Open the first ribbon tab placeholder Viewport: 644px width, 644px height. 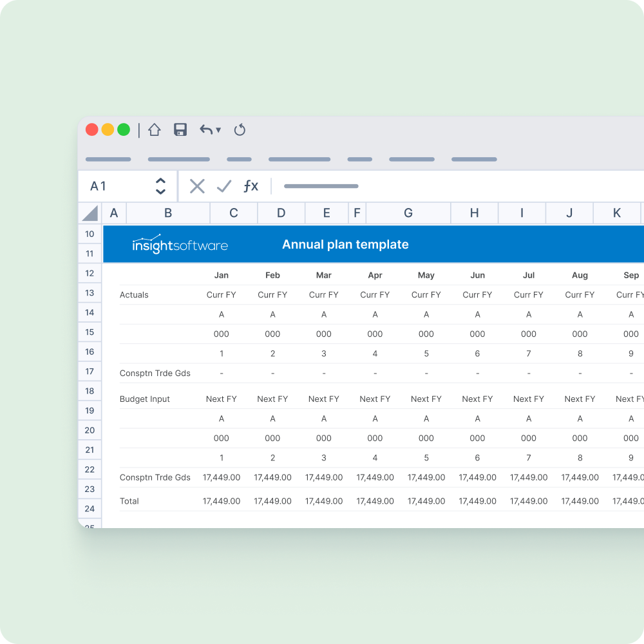(x=108, y=159)
